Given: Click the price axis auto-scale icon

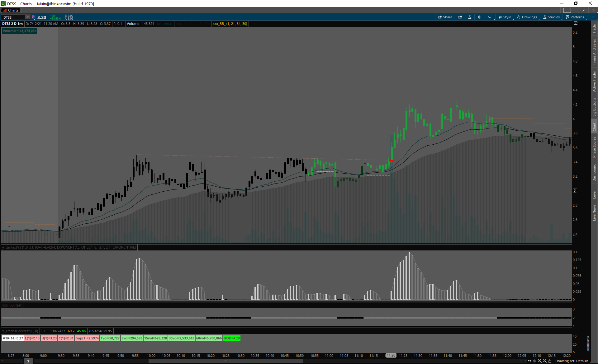Looking at the screenshot, I should point(576,23).
